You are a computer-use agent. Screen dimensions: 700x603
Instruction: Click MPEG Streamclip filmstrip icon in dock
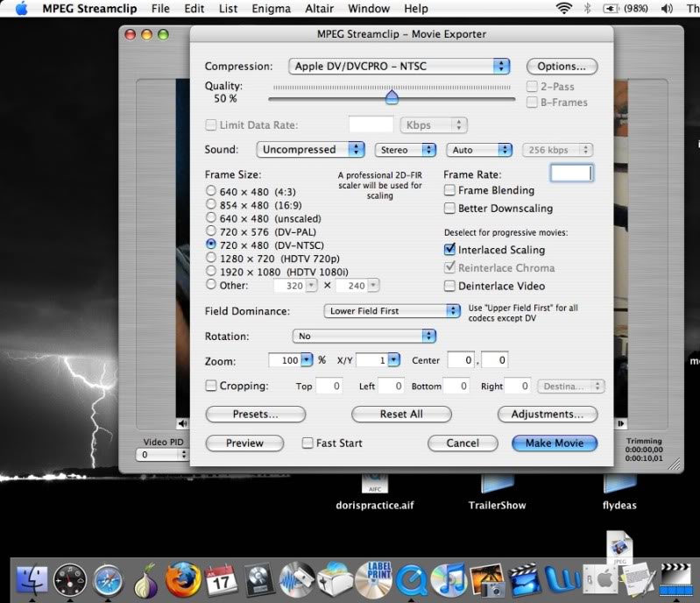675,579
